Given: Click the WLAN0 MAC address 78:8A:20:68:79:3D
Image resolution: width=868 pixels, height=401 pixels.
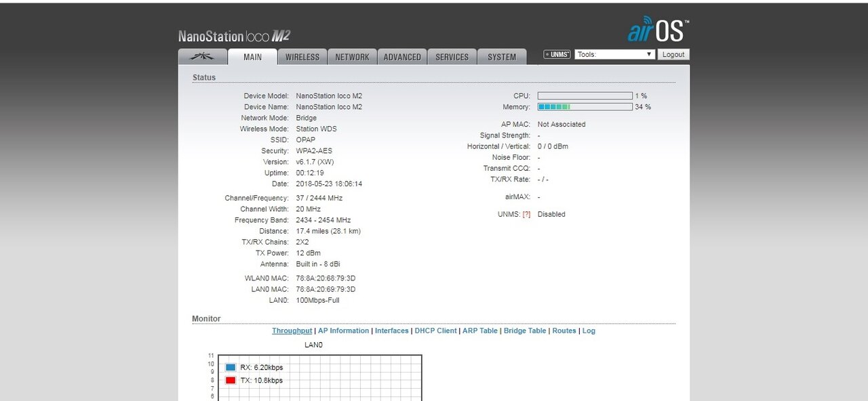Looking at the screenshot, I should click(x=326, y=278).
